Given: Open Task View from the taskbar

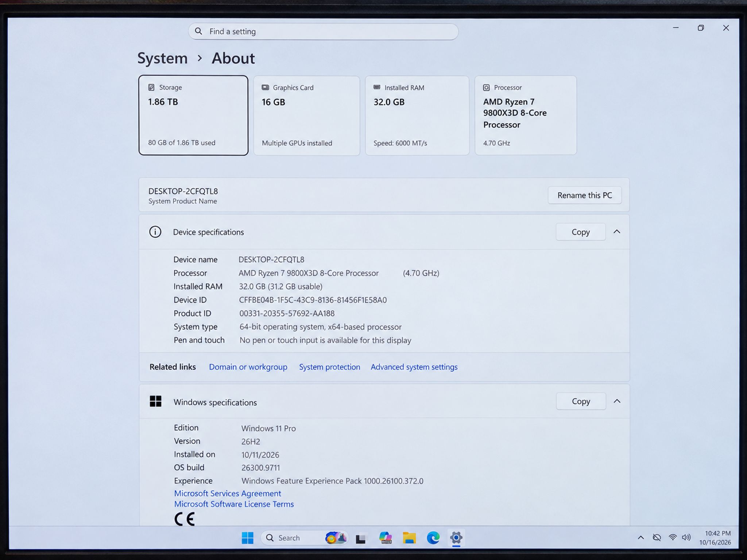Looking at the screenshot, I should 361,538.
